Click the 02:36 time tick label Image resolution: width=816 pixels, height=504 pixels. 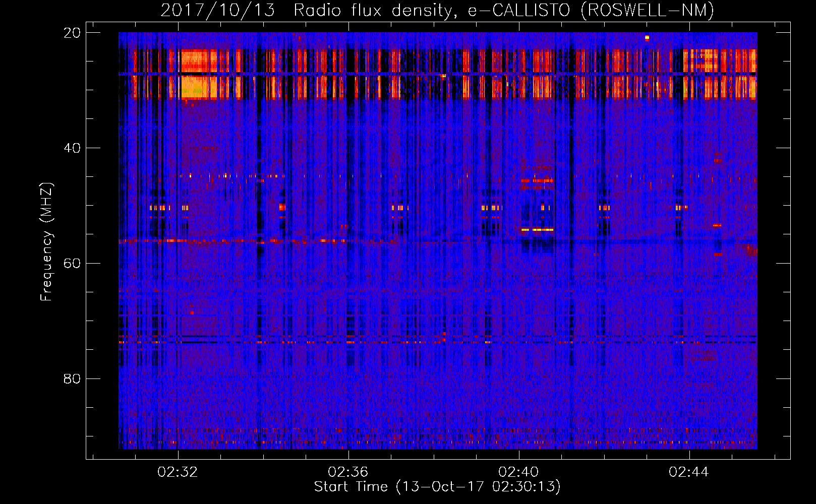348,472
